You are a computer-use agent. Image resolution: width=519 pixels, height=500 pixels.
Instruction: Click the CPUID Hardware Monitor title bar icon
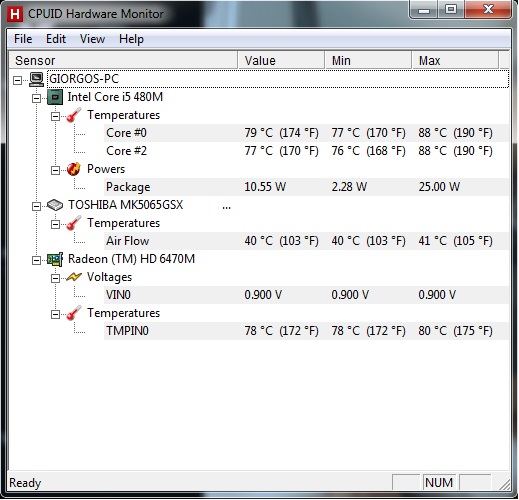(x=15, y=14)
